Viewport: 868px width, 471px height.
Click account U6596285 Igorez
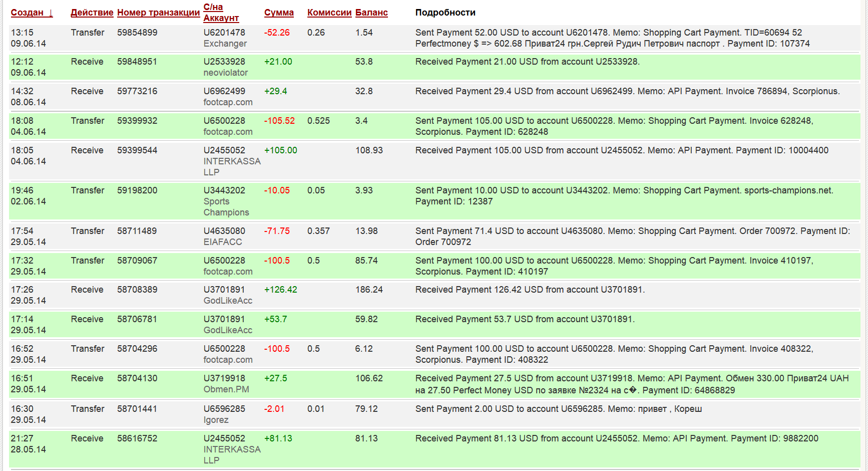(x=224, y=414)
